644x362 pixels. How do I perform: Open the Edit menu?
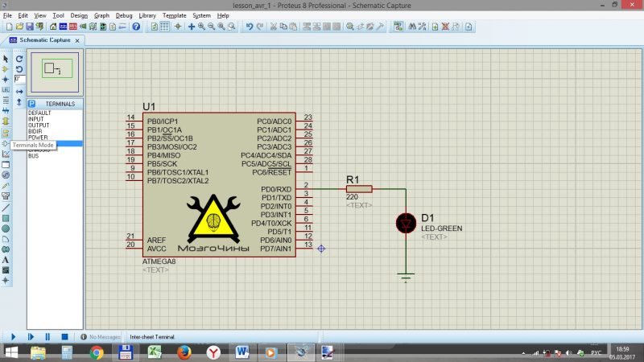point(23,15)
